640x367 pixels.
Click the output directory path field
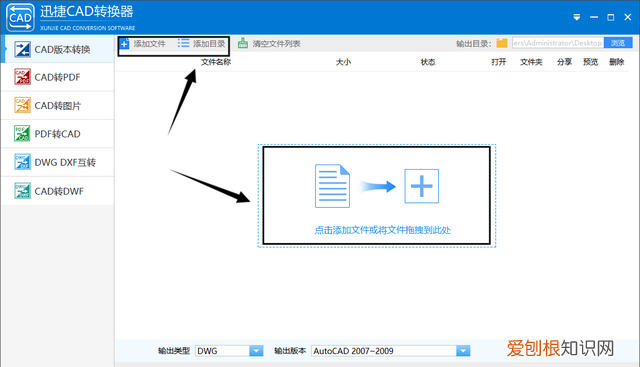pyautogui.click(x=558, y=43)
